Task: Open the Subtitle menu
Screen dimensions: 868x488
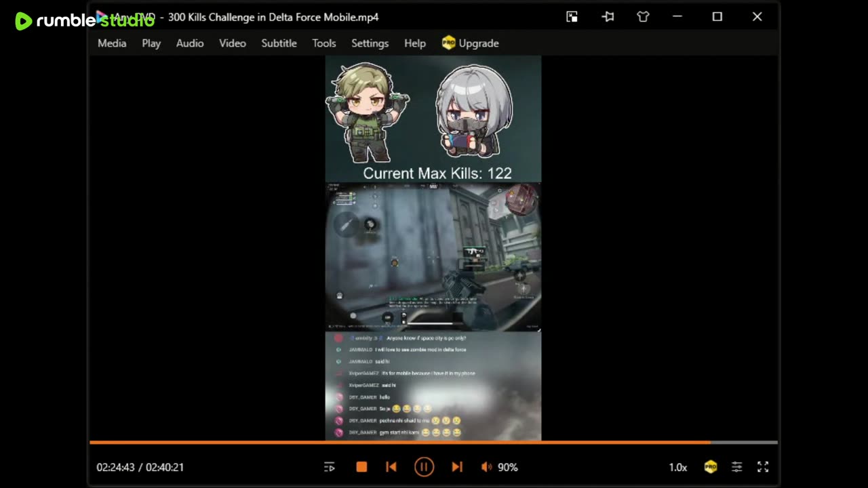Action: coord(279,43)
